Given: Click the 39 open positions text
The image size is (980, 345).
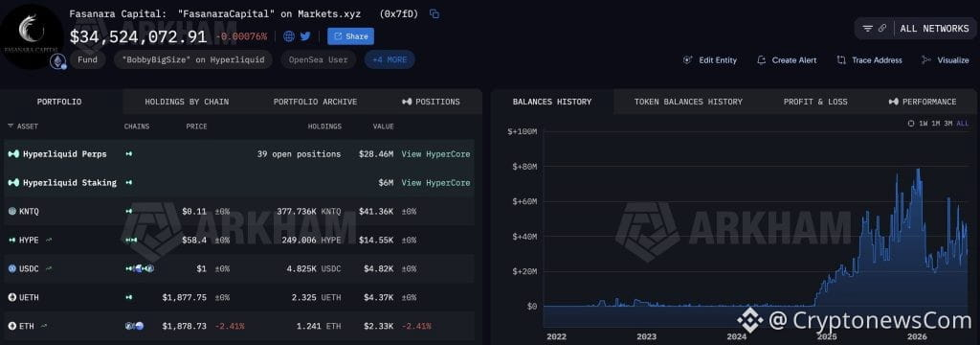Looking at the screenshot, I should pyautogui.click(x=299, y=154).
